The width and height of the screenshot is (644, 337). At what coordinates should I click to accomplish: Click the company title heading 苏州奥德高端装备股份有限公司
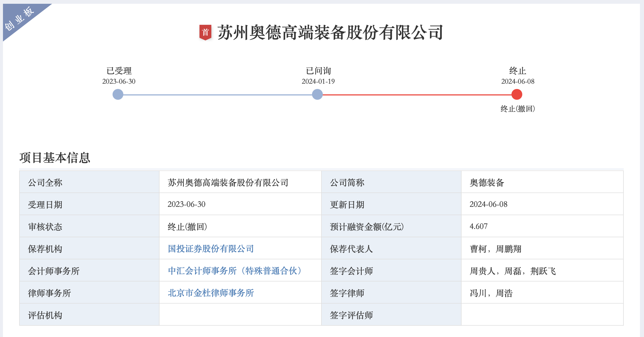click(330, 32)
